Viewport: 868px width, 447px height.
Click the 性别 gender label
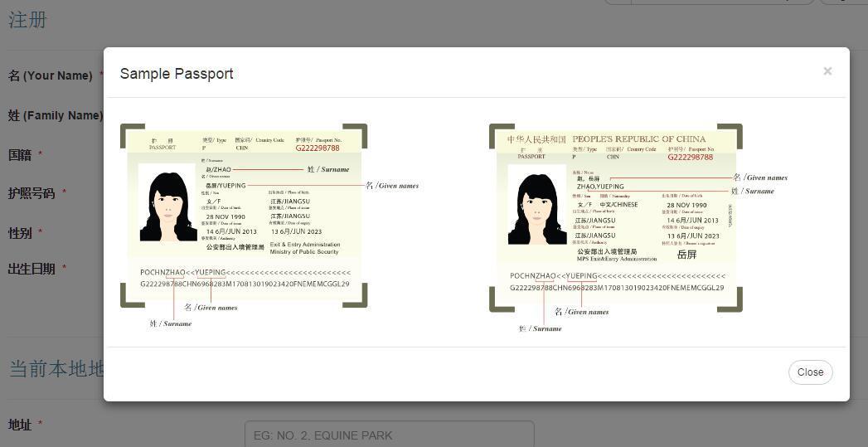point(20,233)
